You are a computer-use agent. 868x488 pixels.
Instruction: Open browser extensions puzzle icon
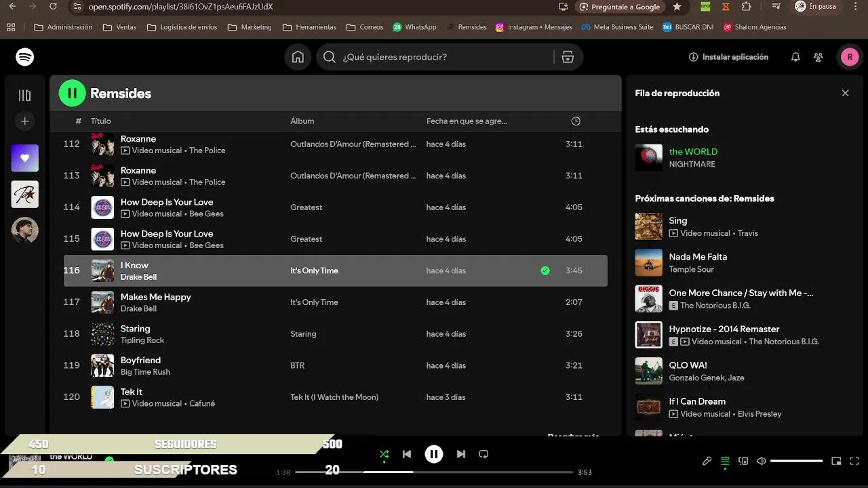(747, 7)
